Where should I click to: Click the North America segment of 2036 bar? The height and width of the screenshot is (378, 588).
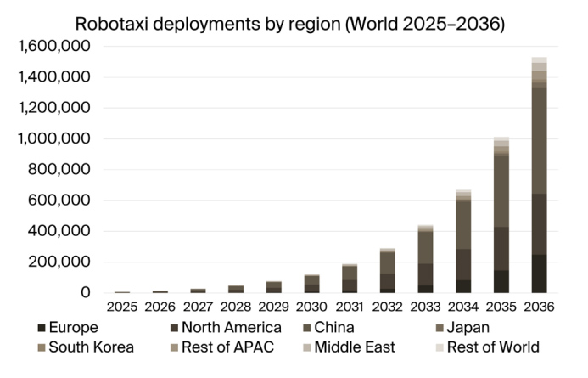(x=540, y=224)
